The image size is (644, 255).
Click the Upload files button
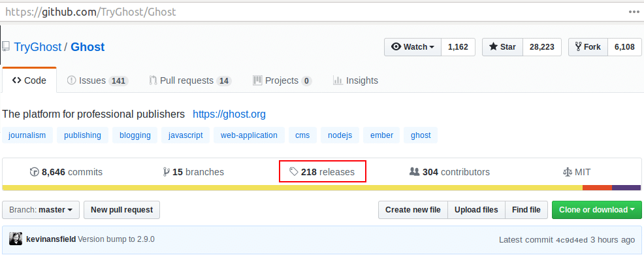pos(476,210)
